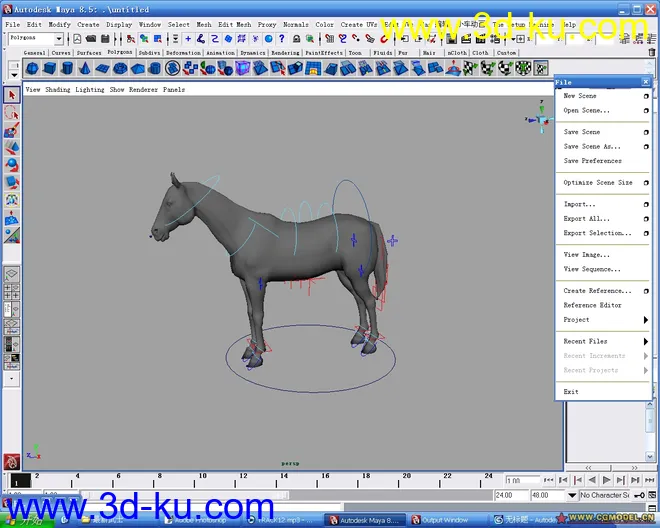Click the playback end time field showing 24.00

pos(506,494)
